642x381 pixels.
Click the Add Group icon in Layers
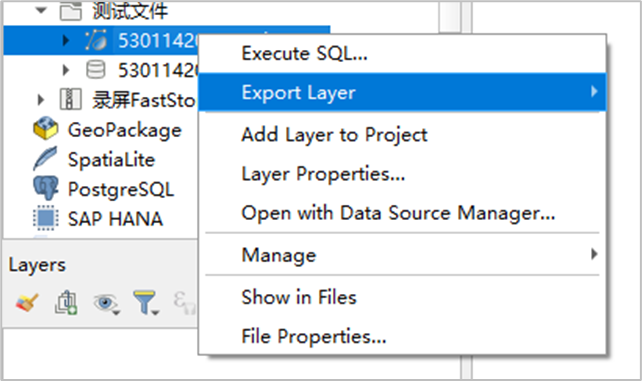pyautogui.click(x=66, y=303)
